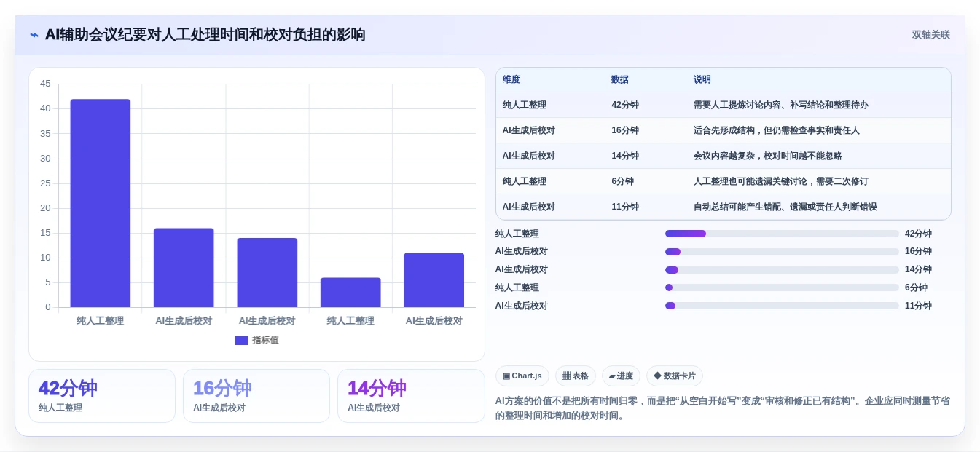
Task: Click the 纯人工整理 label of the 6分钟 progress row
Action: pyautogui.click(x=517, y=288)
